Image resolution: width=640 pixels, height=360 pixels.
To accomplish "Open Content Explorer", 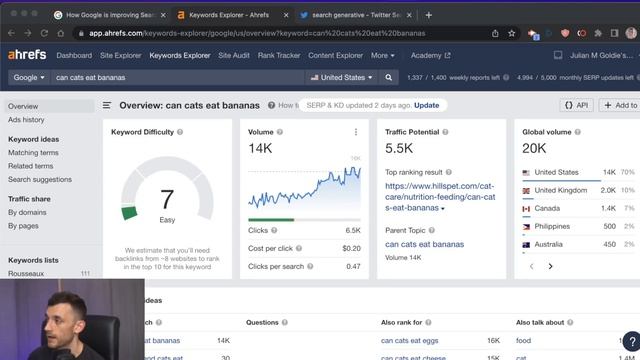I will [336, 55].
